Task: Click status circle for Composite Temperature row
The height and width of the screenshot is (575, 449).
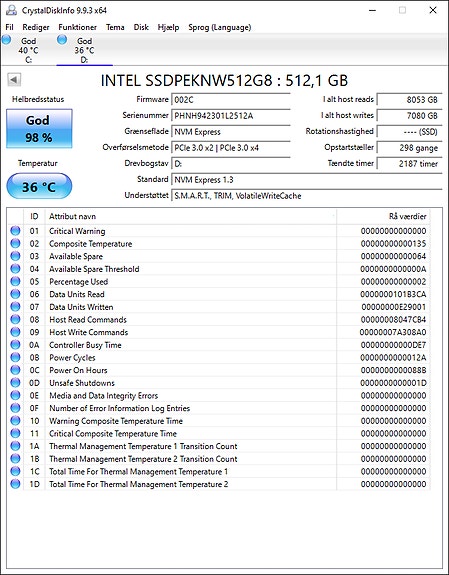Action: [15, 243]
